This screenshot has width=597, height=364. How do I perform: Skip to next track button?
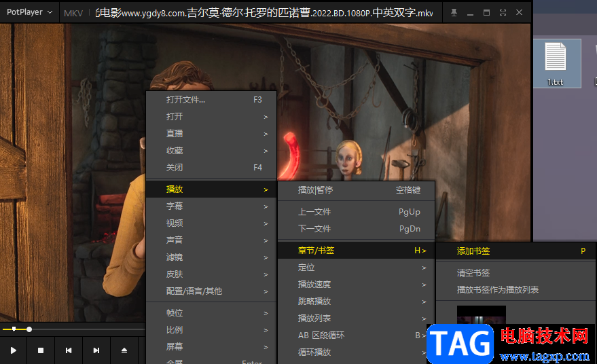[96, 350]
